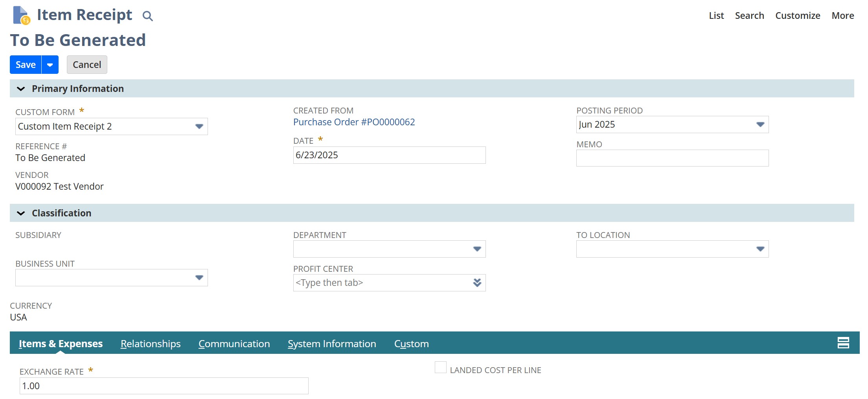Expand the Department dropdown
Image resolution: width=868 pixels, height=399 pixels.
tap(477, 249)
